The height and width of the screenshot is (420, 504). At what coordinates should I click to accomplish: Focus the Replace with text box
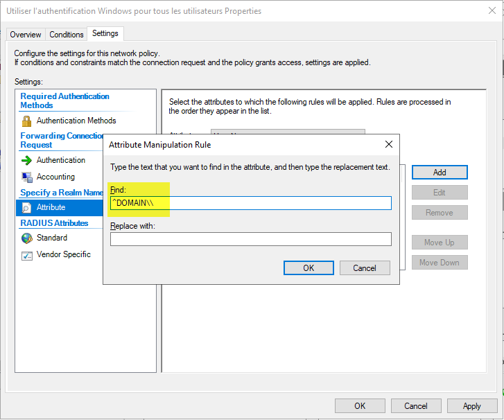point(250,239)
